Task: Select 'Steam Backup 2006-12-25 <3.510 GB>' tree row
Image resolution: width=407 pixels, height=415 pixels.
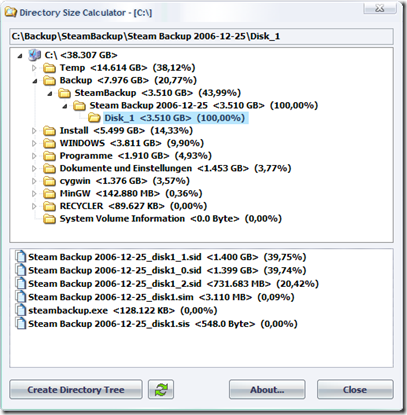Action: [204, 106]
